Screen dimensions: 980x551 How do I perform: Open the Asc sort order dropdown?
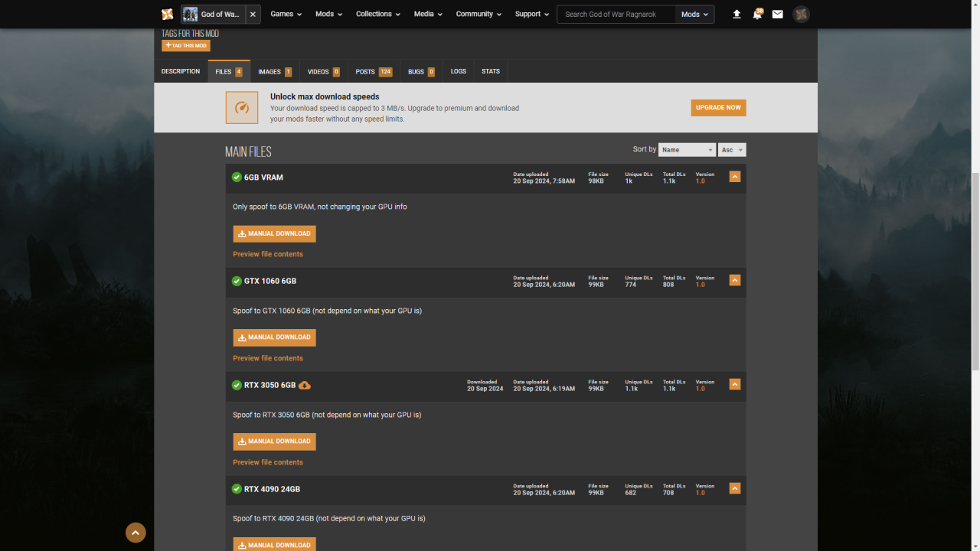point(731,150)
